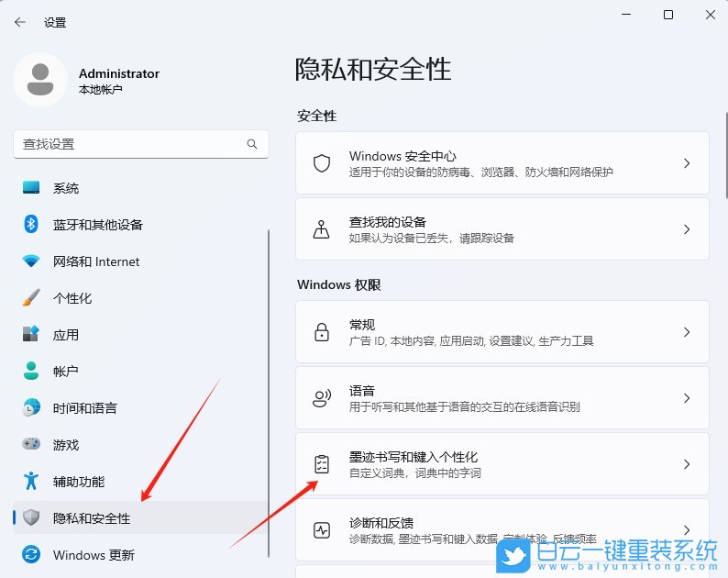
Task: Select 帐户 in sidebar
Action: pyautogui.click(x=140, y=372)
